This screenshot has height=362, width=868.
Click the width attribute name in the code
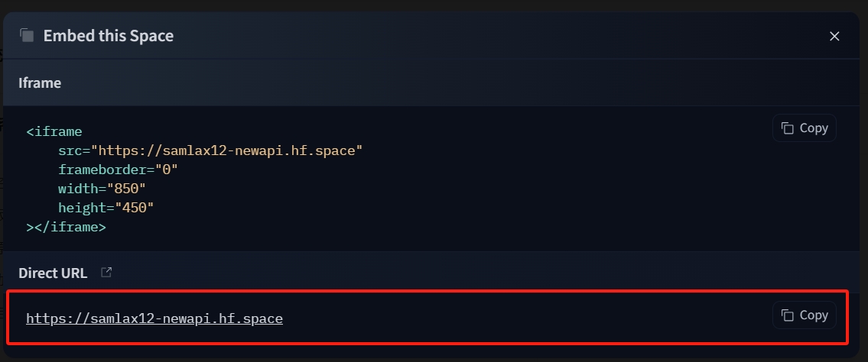(x=78, y=189)
